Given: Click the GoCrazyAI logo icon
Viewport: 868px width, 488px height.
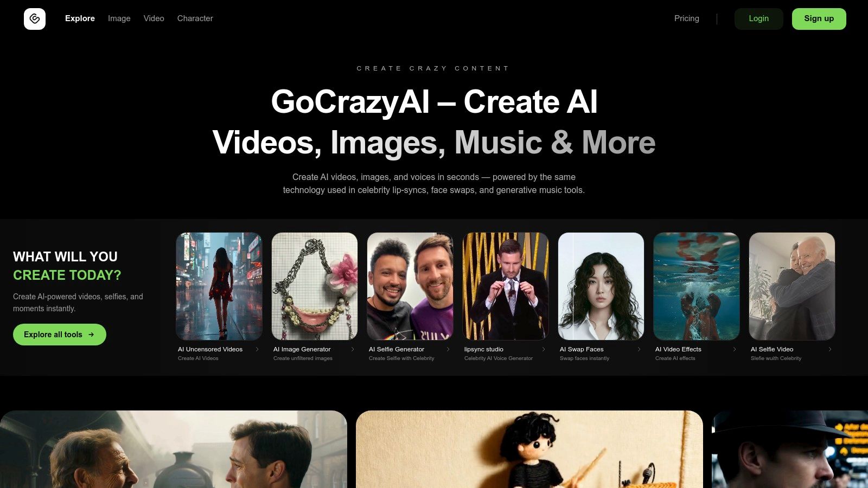Looking at the screenshot, I should [35, 18].
